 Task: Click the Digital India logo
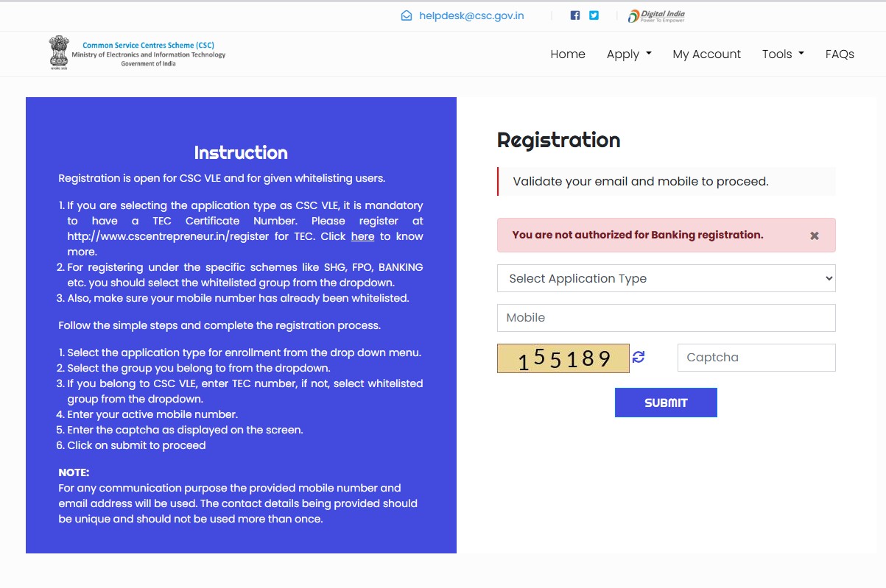(x=656, y=15)
